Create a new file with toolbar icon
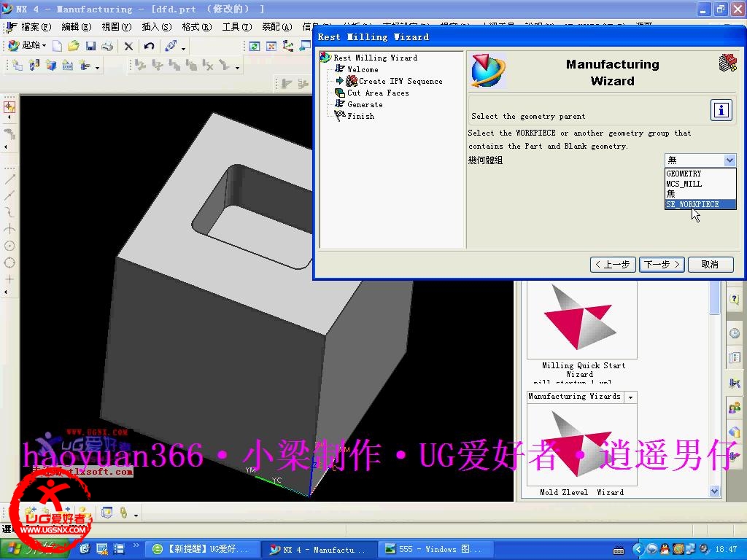The height and width of the screenshot is (560, 747). (57, 46)
